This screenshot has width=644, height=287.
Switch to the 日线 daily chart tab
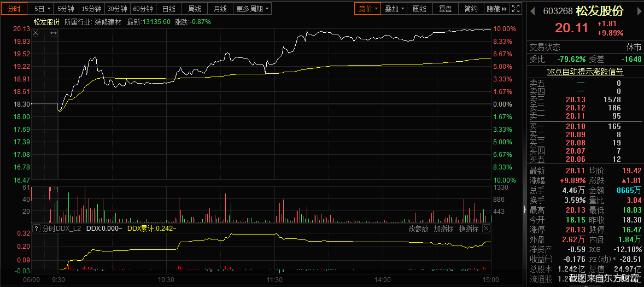click(169, 9)
